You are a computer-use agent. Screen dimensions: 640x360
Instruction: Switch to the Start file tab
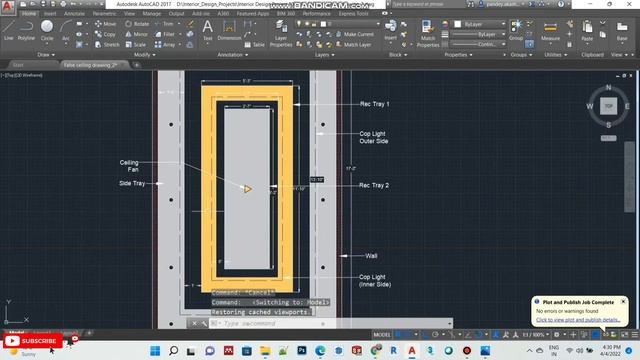click(18, 65)
